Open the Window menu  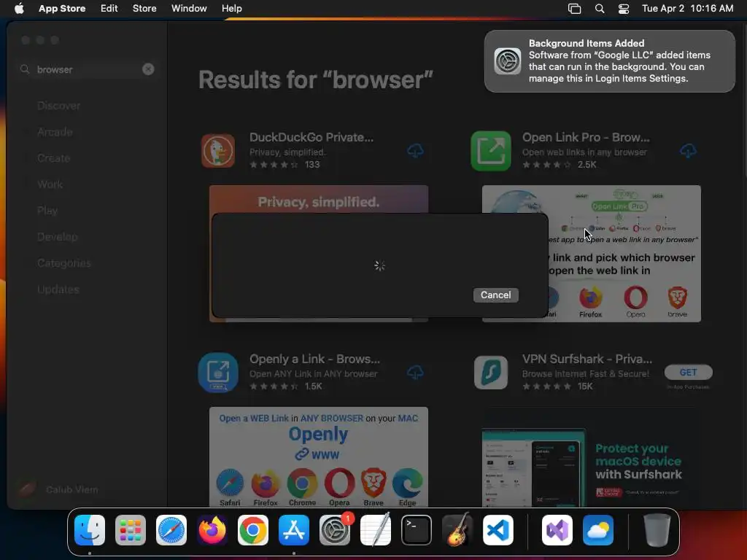[x=189, y=9]
